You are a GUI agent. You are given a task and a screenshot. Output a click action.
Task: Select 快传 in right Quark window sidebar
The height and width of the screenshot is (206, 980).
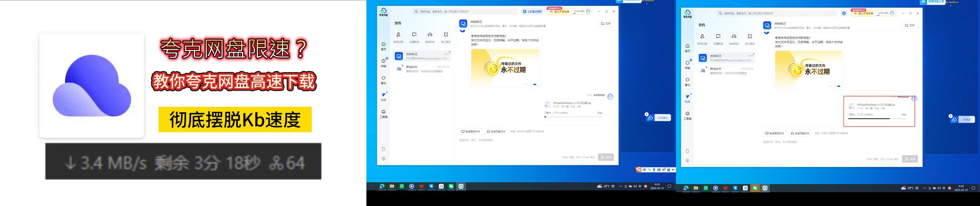687,99
